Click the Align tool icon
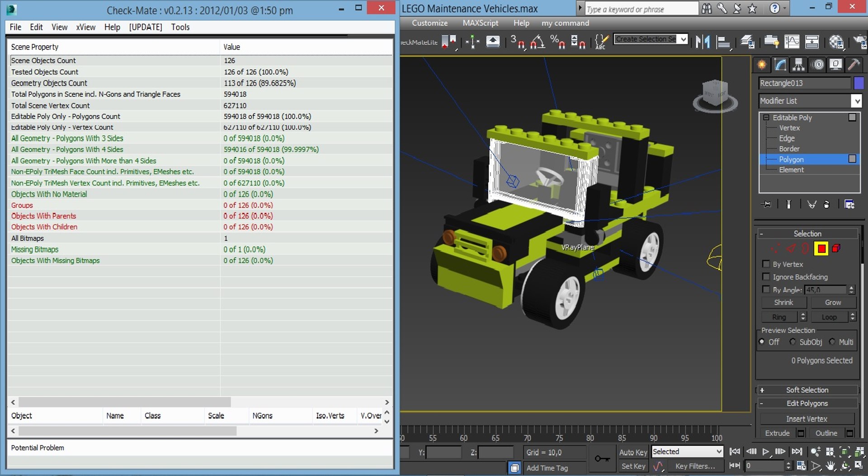868x476 pixels. tap(723, 42)
